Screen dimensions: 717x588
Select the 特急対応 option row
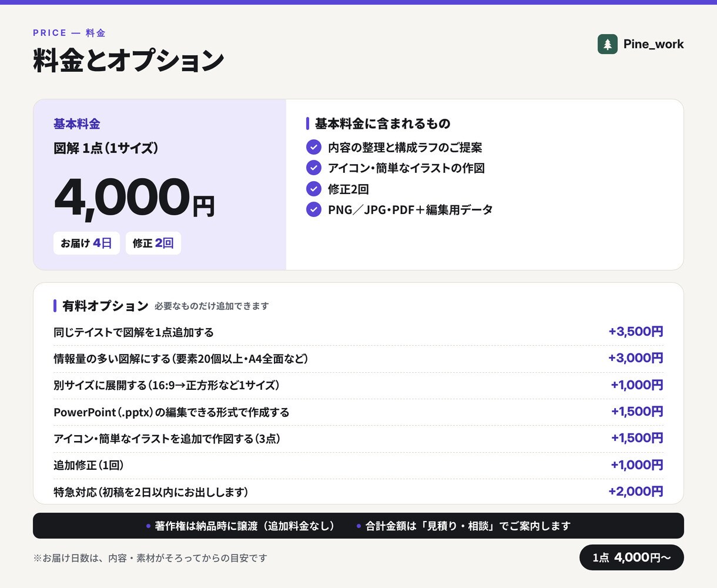358,492
